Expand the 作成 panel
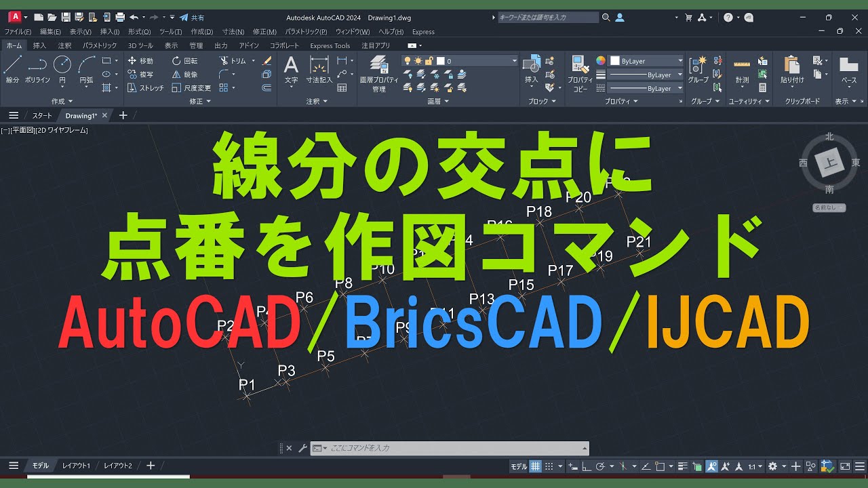The image size is (868, 488). pyautogui.click(x=61, y=101)
